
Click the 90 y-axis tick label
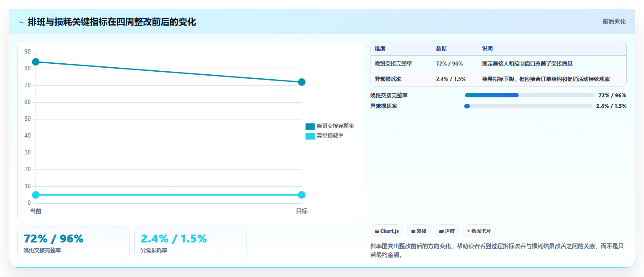pos(27,52)
